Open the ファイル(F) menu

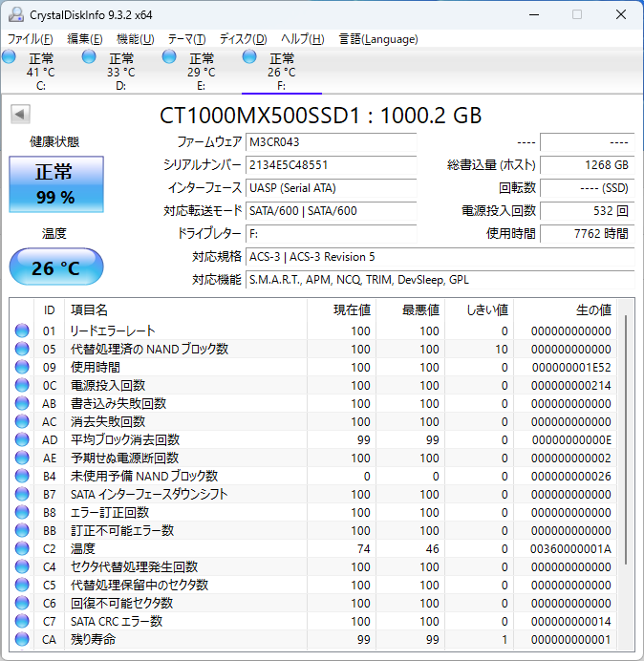click(31, 39)
